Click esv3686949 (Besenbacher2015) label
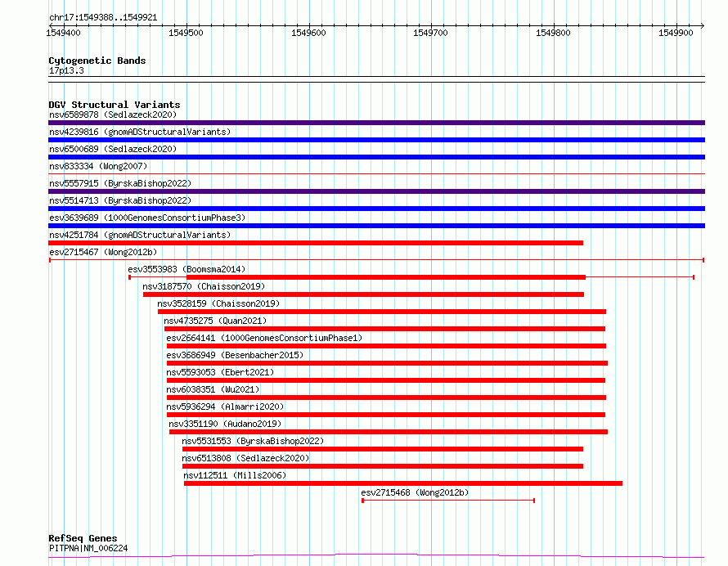728x566 pixels. point(235,355)
